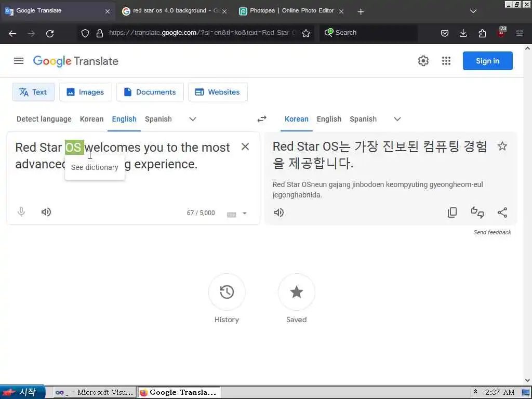Open Google Translate settings gear
The image size is (532, 399).
point(423,61)
